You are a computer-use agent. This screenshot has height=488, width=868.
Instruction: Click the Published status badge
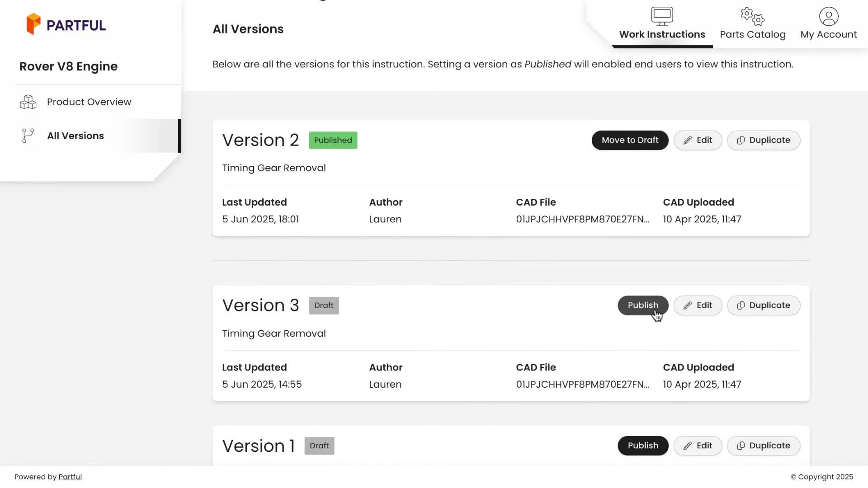click(x=333, y=141)
